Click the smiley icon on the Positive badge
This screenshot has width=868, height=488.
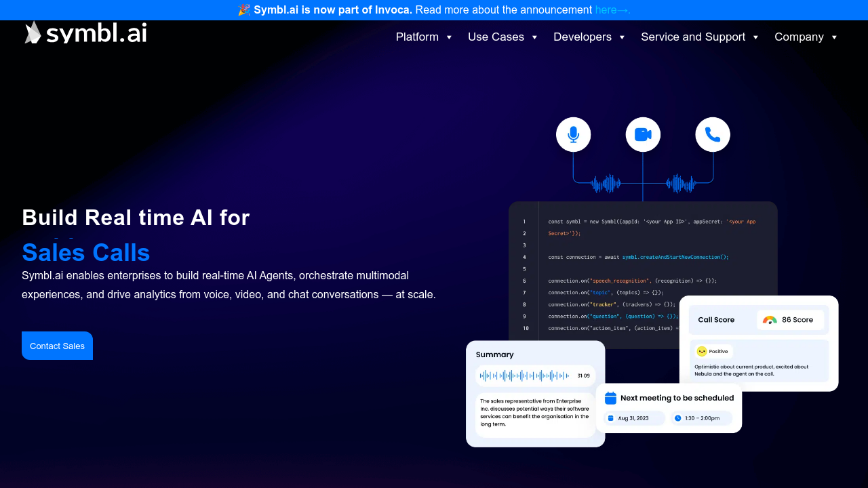coord(701,351)
